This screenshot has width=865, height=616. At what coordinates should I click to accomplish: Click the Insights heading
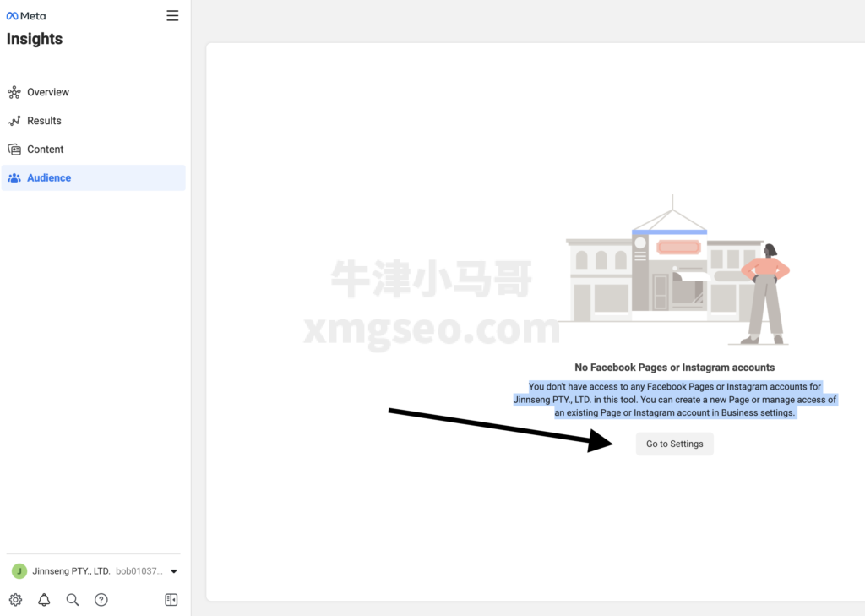tap(34, 39)
